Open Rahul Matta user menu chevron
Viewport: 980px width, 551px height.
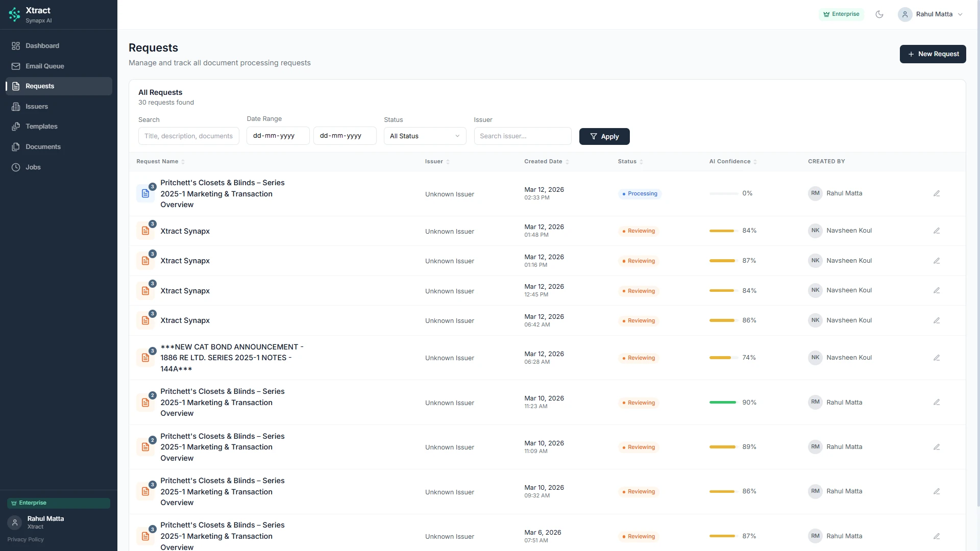960,14
